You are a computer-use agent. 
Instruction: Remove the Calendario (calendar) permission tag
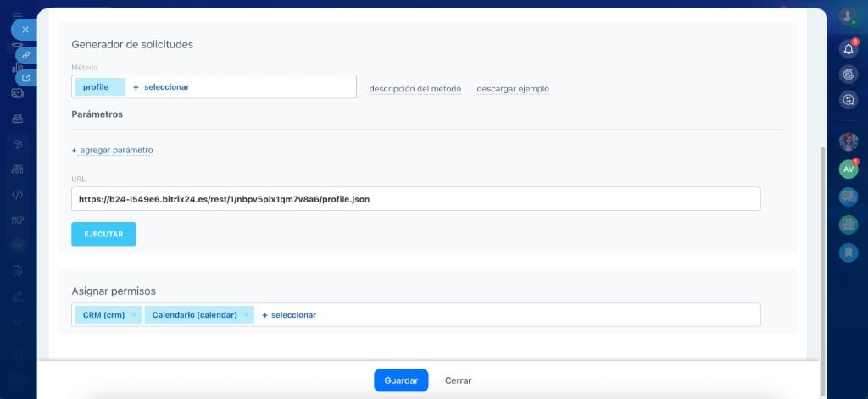[247, 315]
